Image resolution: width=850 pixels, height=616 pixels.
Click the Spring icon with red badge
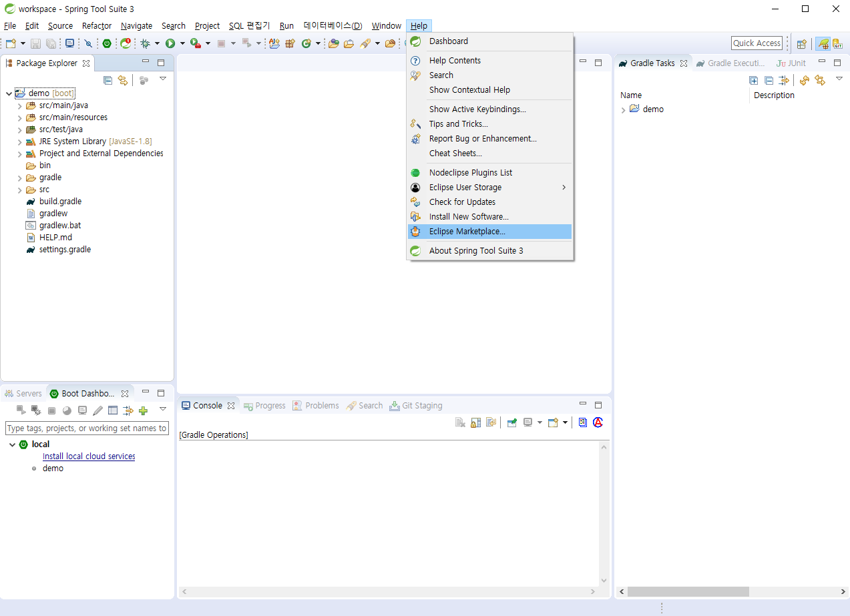click(126, 43)
